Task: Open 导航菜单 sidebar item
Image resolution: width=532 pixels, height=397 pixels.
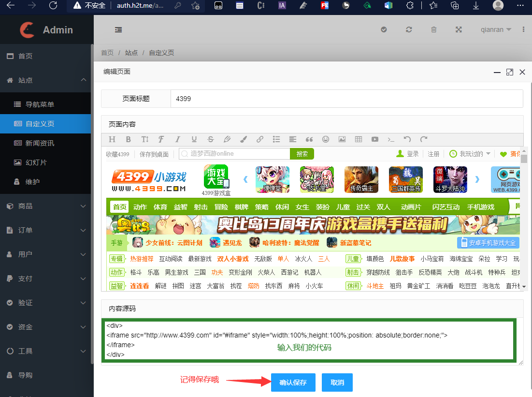Action: pos(45,104)
